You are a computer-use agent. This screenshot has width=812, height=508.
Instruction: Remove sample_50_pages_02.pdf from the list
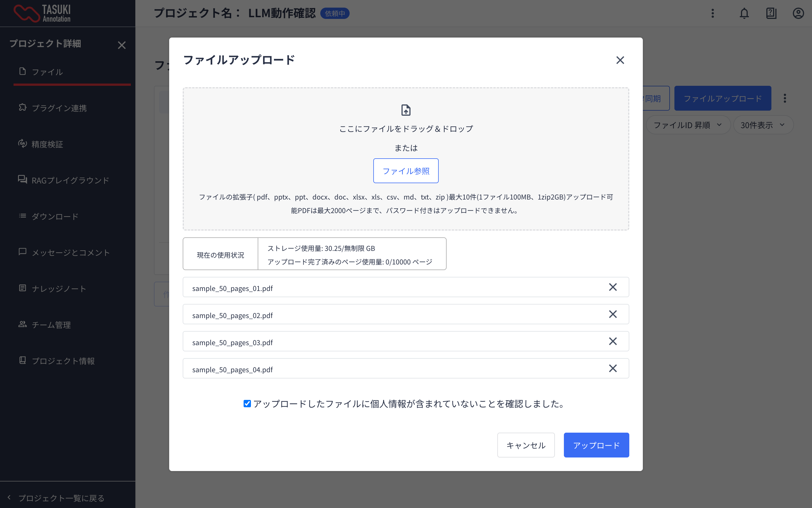point(613,314)
